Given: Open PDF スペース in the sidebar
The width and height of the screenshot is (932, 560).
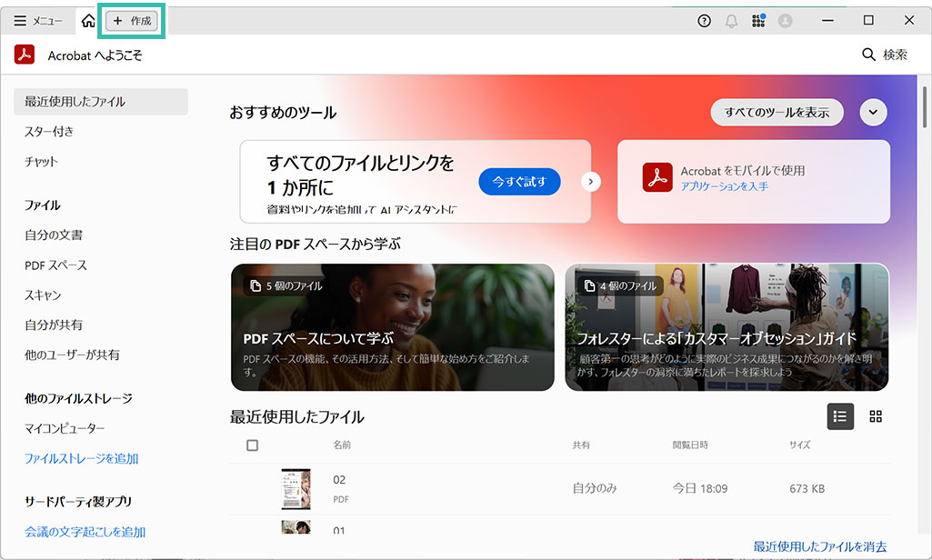Looking at the screenshot, I should click(x=55, y=265).
